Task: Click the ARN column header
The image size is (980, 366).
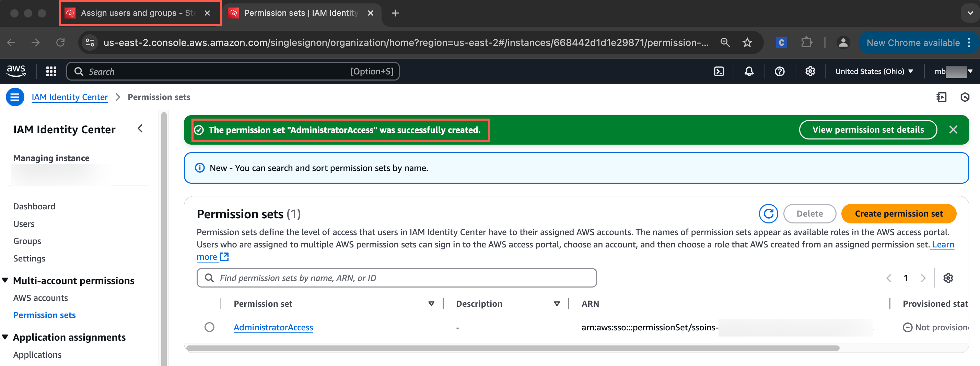Action: [590, 304]
